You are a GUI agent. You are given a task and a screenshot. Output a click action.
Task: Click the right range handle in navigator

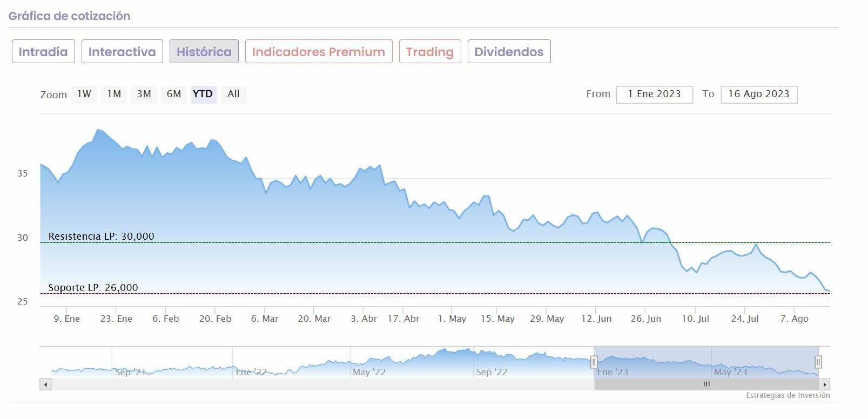pyautogui.click(x=818, y=362)
